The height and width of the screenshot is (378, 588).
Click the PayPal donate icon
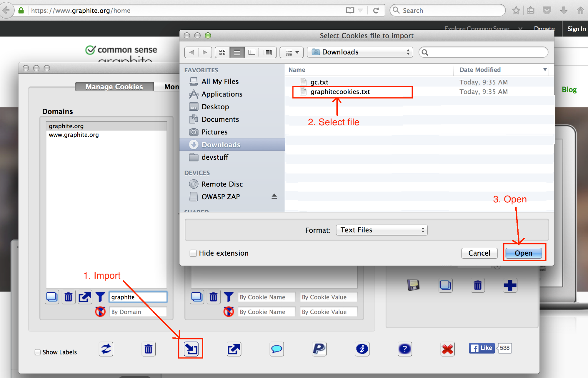(319, 349)
